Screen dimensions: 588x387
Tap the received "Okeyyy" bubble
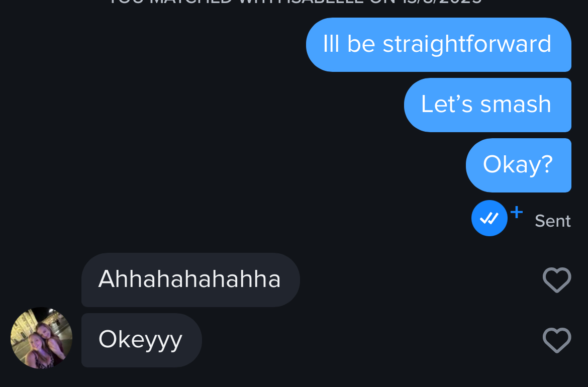coord(141,340)
